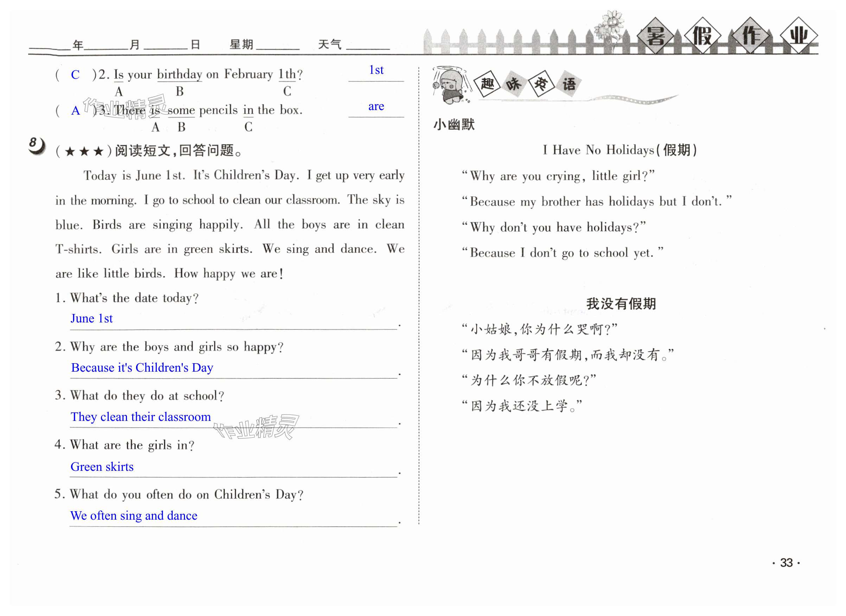Click the answer bracket containing letter A
The width and height of the screenshot is (846, 616).
click(75, 111)
